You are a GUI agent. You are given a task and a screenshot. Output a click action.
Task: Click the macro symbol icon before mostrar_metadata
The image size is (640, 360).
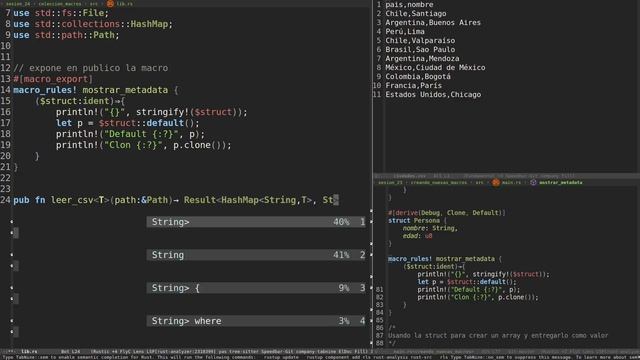[x=533, y=182]
